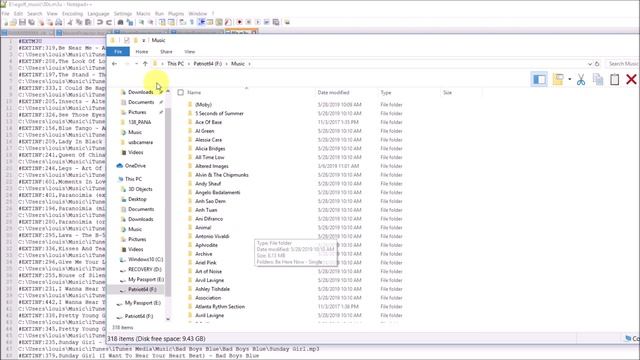The image size is (640, 360).
Task: Select the Atlanta Rythm Section folder
Action: point(220,307)
